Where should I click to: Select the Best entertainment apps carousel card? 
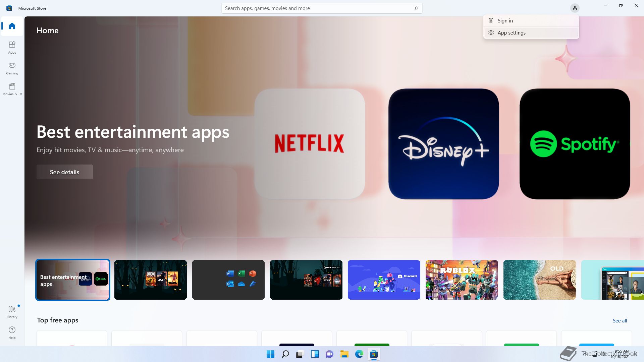[73, 280]
